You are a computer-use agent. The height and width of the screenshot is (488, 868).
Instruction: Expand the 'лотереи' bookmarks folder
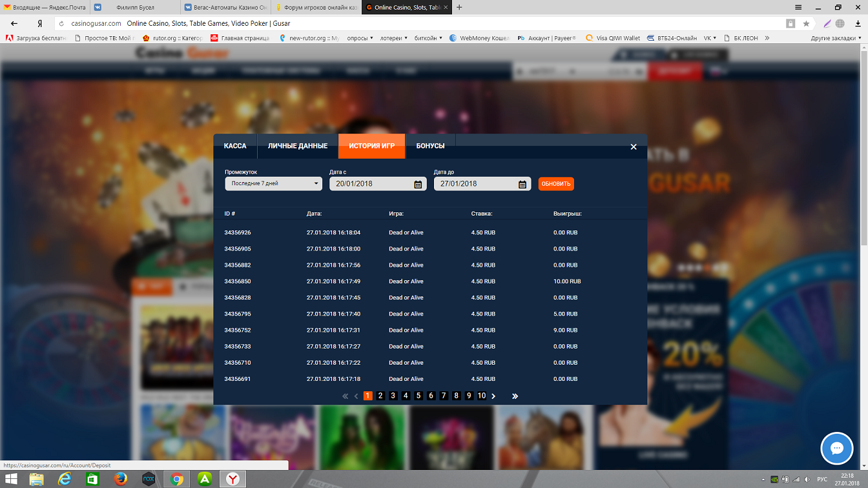[x=394, y=38]
